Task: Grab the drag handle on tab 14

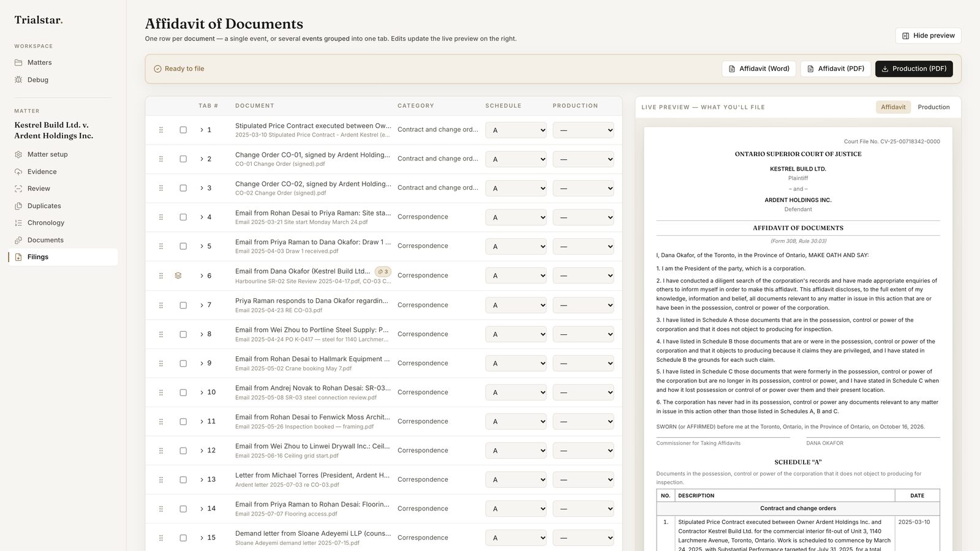Action: [x=161, y=509]
